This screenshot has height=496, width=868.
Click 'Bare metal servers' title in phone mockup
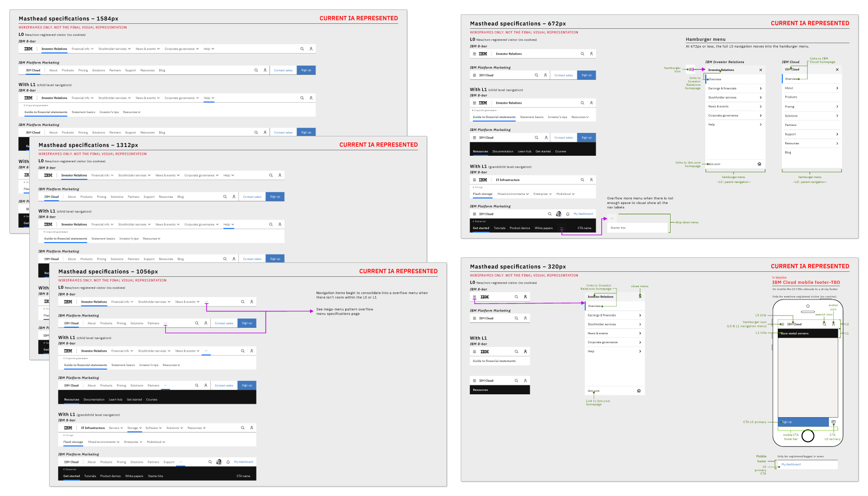coord(795,333)
